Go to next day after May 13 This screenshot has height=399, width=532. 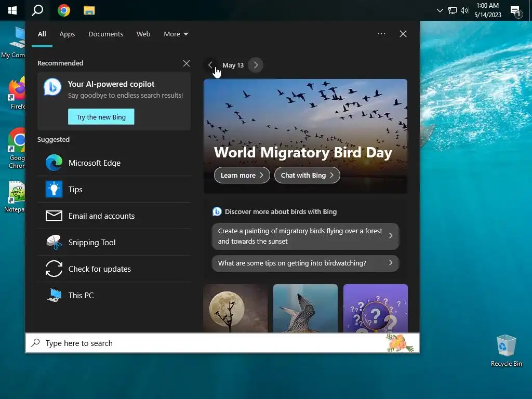coord(256,65)
